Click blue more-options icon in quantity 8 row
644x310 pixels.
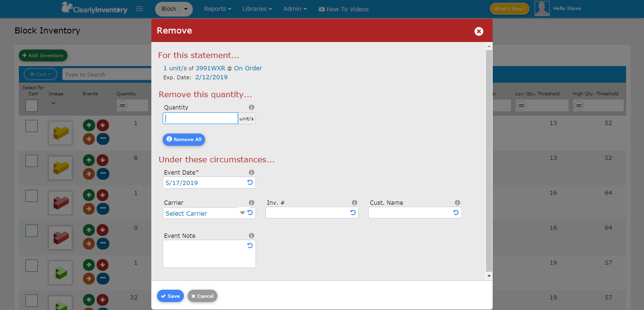103,174
